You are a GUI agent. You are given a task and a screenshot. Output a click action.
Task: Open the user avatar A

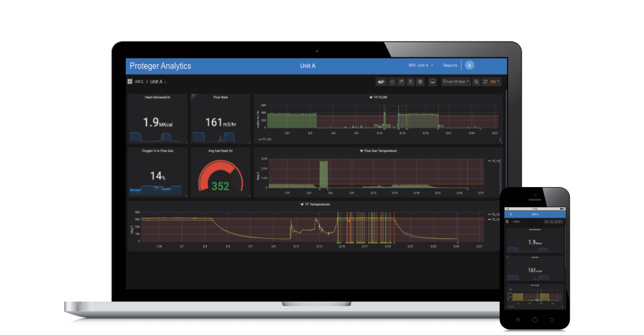(x=469, y=65)
